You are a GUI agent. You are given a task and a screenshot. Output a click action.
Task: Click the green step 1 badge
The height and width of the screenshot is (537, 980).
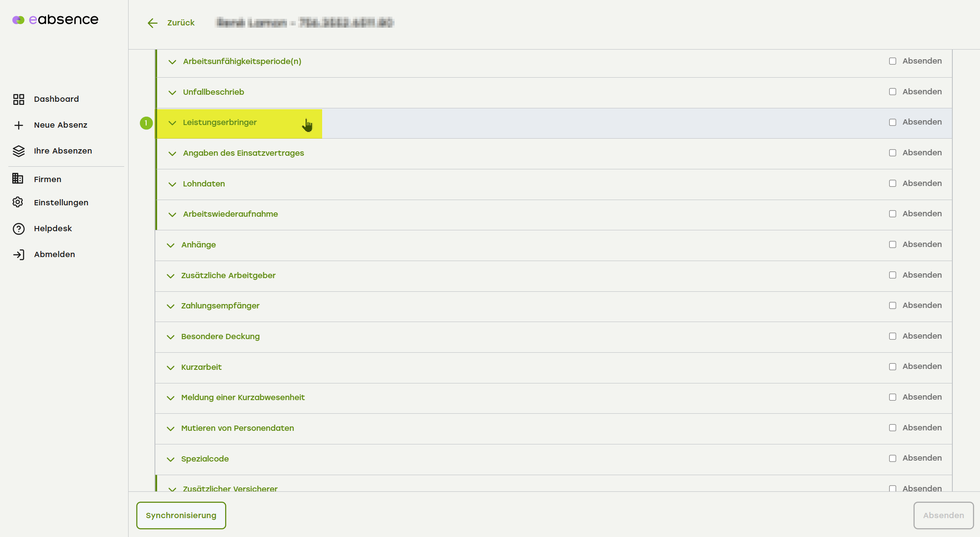146,123
